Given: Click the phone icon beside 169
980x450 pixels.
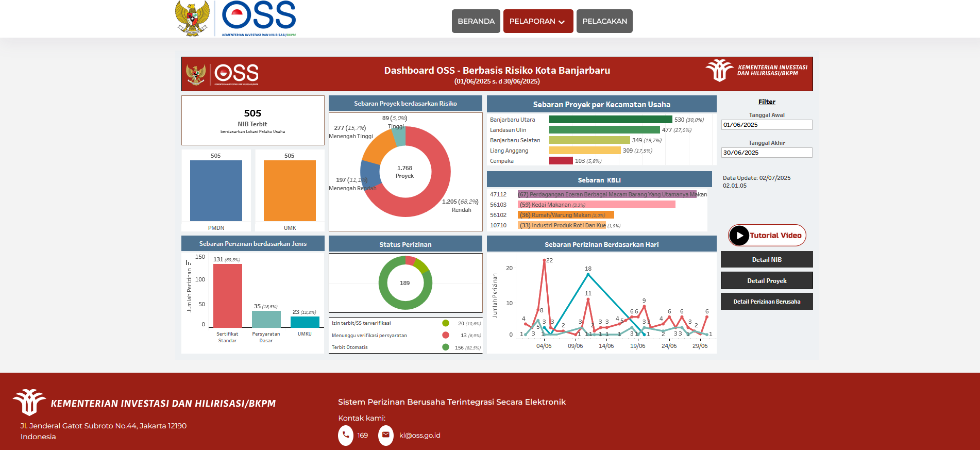Looking at the screenshot, I should click(346, 435).
